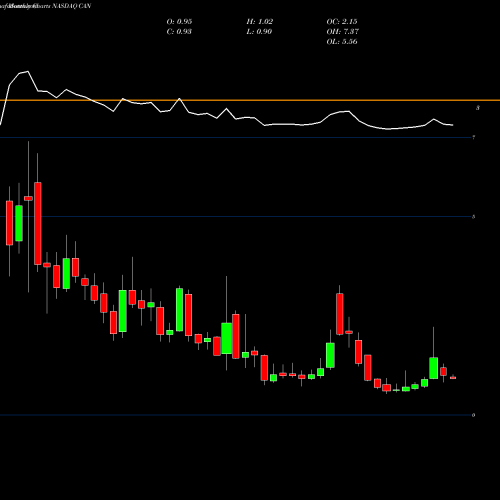Image resolution: width=500 pixels, height=500 pixels.
Task: Select the OC: 2.15 reading
Action: (342, 22)
